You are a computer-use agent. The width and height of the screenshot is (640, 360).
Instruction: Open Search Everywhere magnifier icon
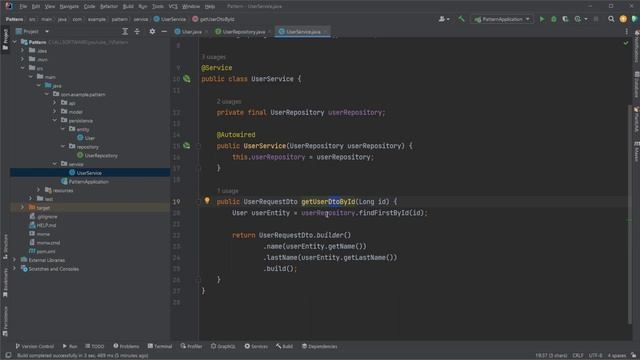click(x=611, y=19)
